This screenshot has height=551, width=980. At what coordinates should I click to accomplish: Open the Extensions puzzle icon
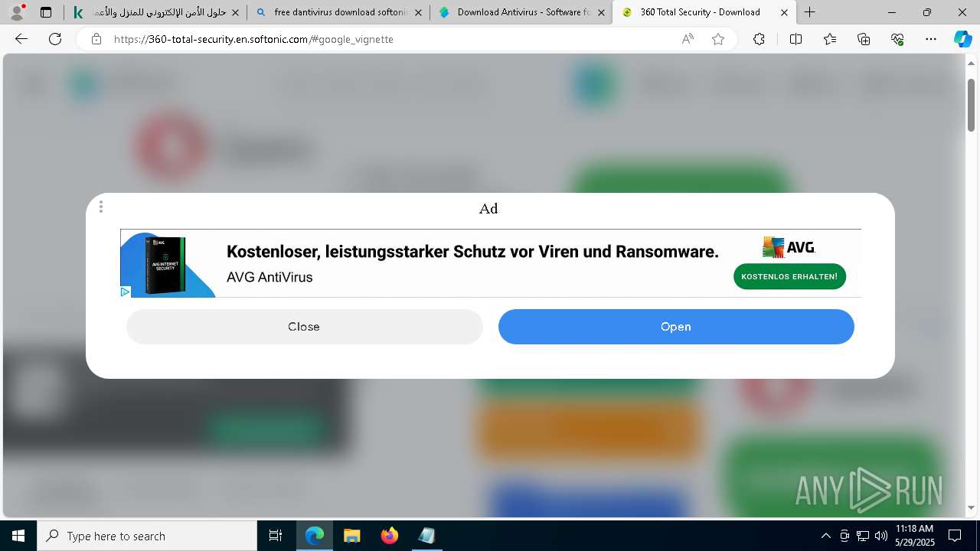[x=759, y=39]
